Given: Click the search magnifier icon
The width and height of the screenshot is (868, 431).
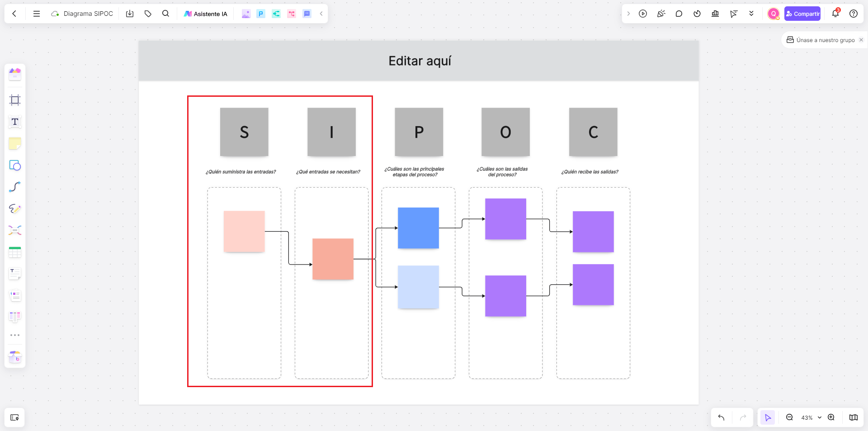Looking at the screenshot, I should coord(165,14).
